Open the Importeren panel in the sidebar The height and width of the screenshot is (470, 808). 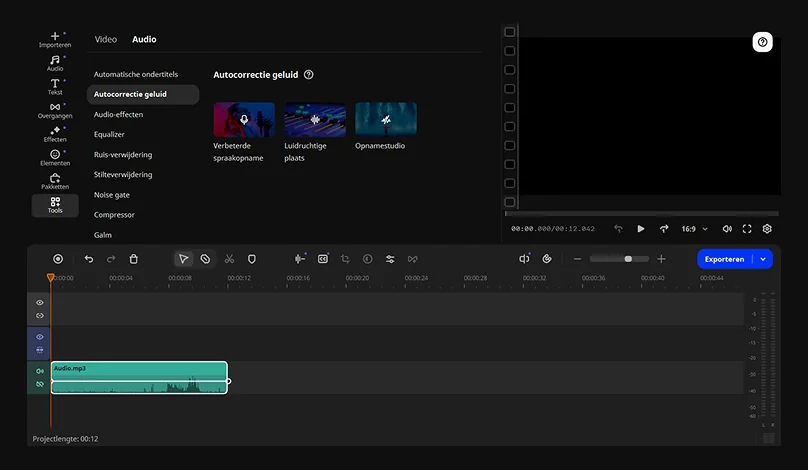coord(55,39)
